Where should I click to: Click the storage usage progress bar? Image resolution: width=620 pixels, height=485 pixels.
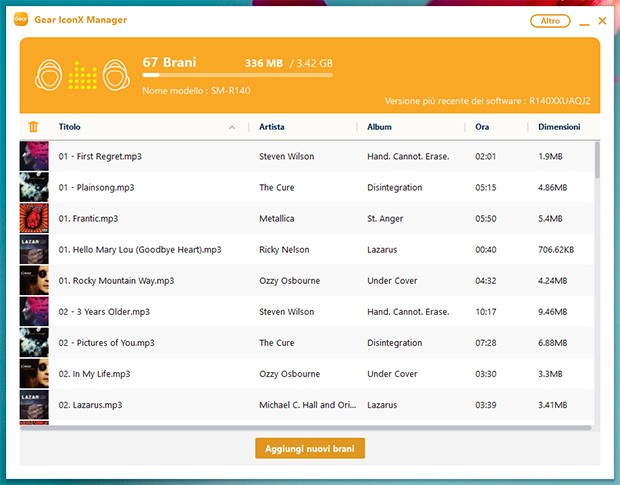[x=237, y=75]
